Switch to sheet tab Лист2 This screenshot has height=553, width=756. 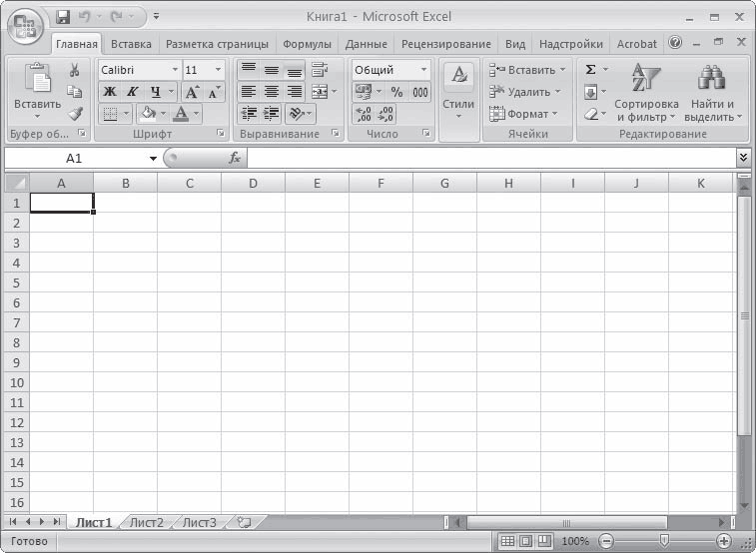(147, 523)
